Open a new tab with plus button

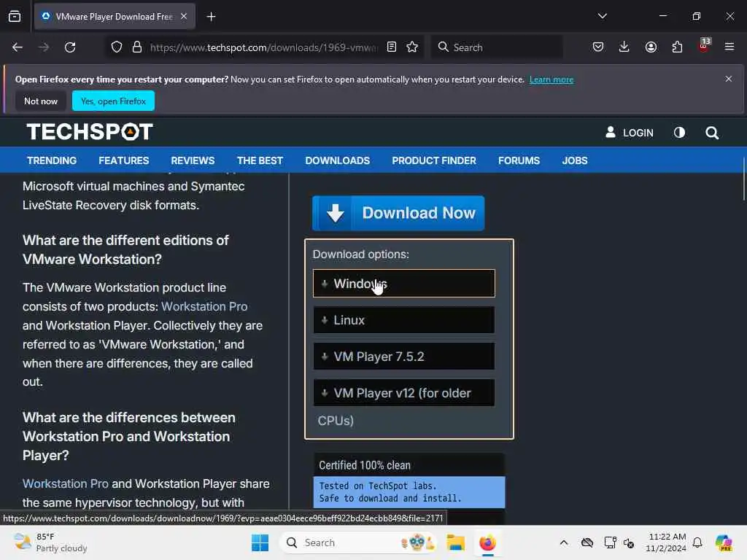pos(211,17)
